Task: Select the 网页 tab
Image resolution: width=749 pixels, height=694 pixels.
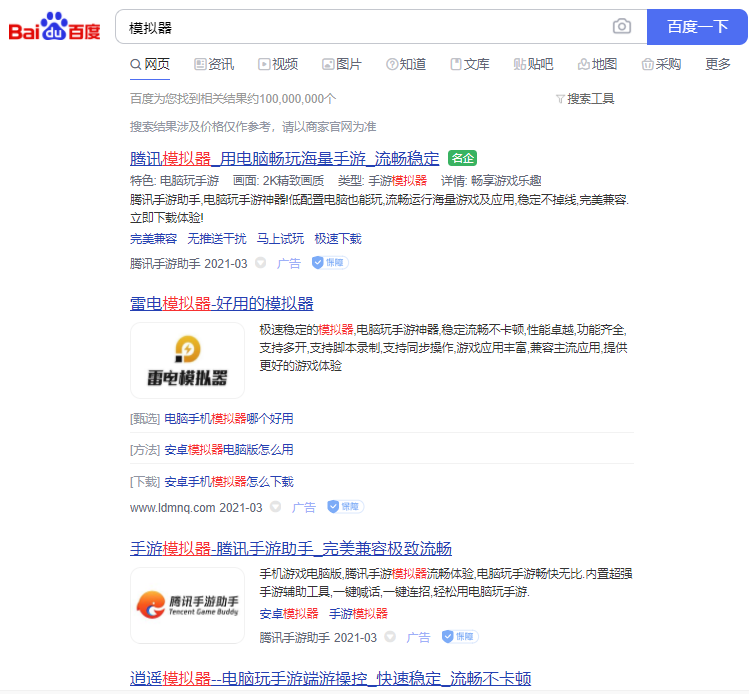Action: (150, 64)
